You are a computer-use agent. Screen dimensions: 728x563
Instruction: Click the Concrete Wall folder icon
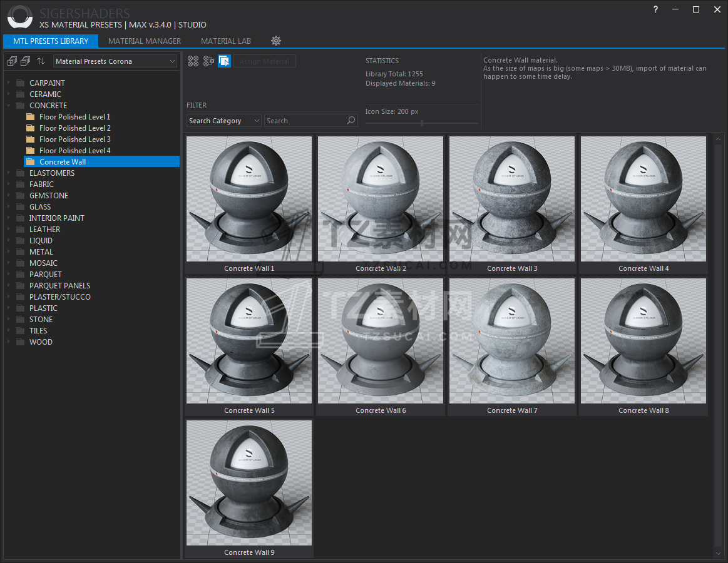(x=31, y=161)
